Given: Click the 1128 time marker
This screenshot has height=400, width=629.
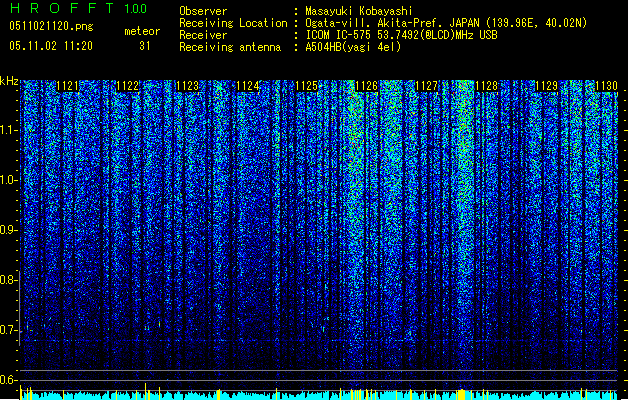Looking at the screenshot, I should point(486,86).
